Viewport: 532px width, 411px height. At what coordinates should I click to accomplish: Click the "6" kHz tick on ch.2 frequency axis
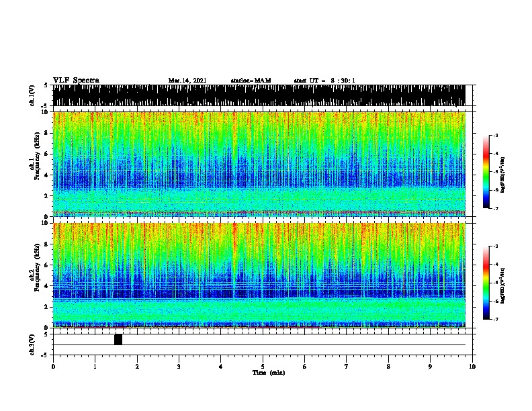pos(46,265)
